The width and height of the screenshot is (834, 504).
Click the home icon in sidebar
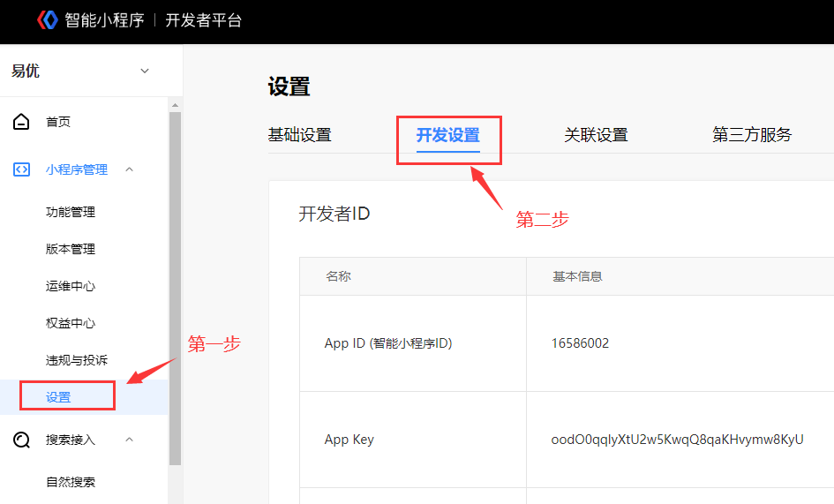[x=21, y=122]
